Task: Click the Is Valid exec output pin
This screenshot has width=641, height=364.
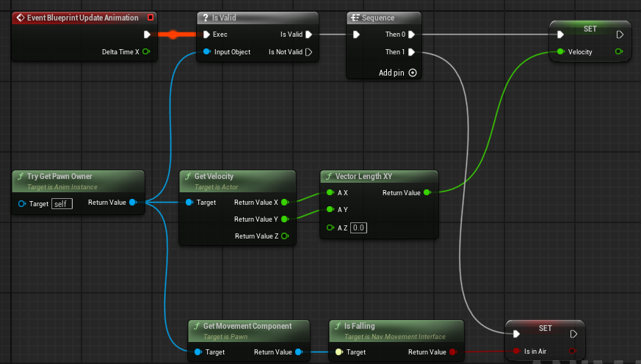Action: [x=308, y=34]
